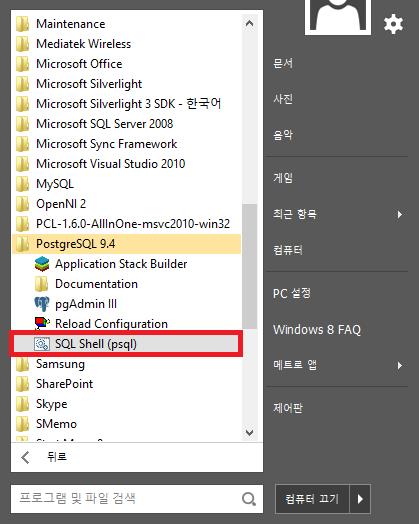Screen dimensions: 419x524
Task: Open PC 설정
Action: pyautogui.click(x=292, y=293)
